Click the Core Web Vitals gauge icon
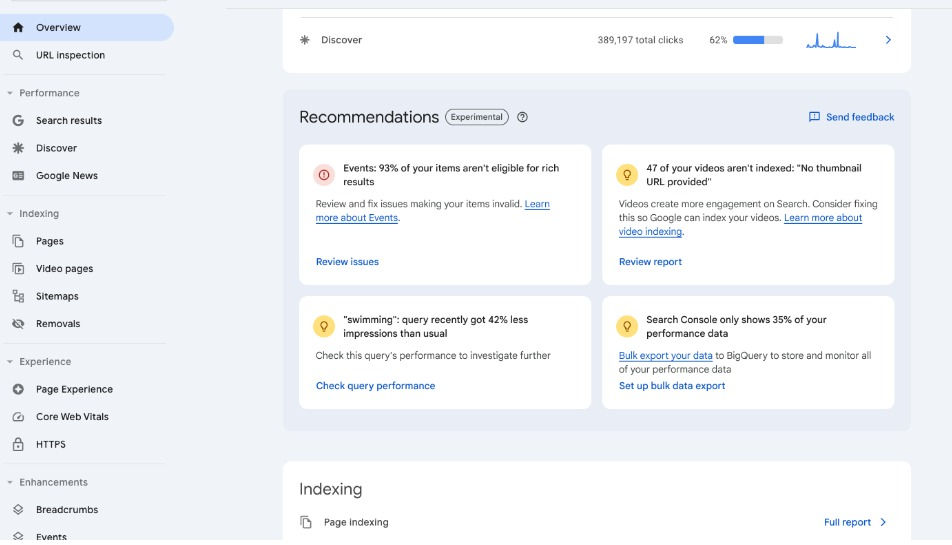The width and height of the screenshot is (952, 545). click(x=18, y=417)
